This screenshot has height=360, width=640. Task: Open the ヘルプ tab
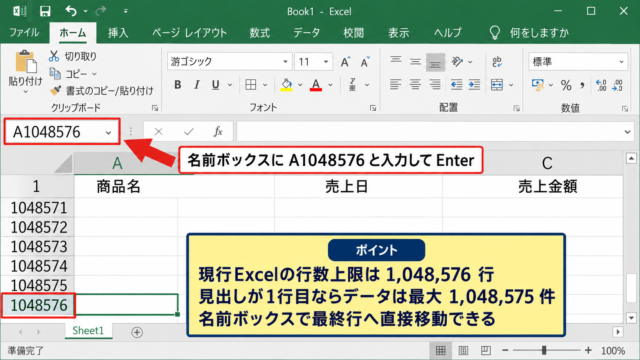[447, 33]
